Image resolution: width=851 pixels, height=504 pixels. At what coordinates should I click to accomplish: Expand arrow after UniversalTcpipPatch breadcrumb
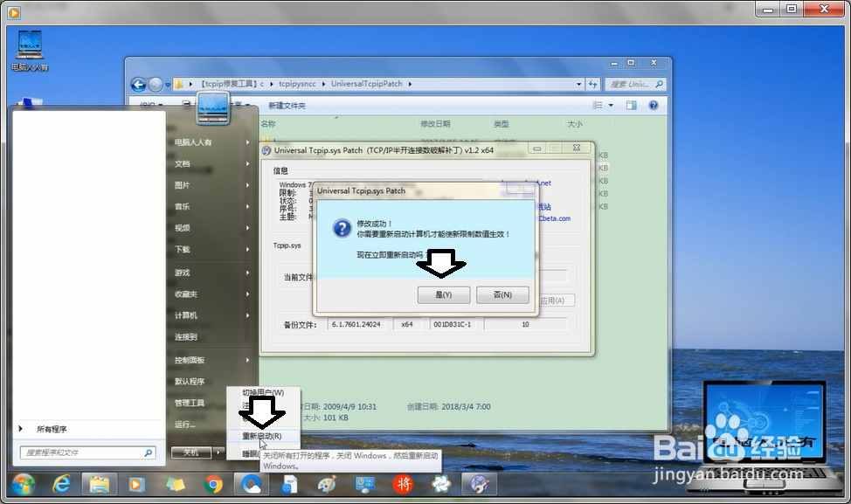[x=410, y=84]
